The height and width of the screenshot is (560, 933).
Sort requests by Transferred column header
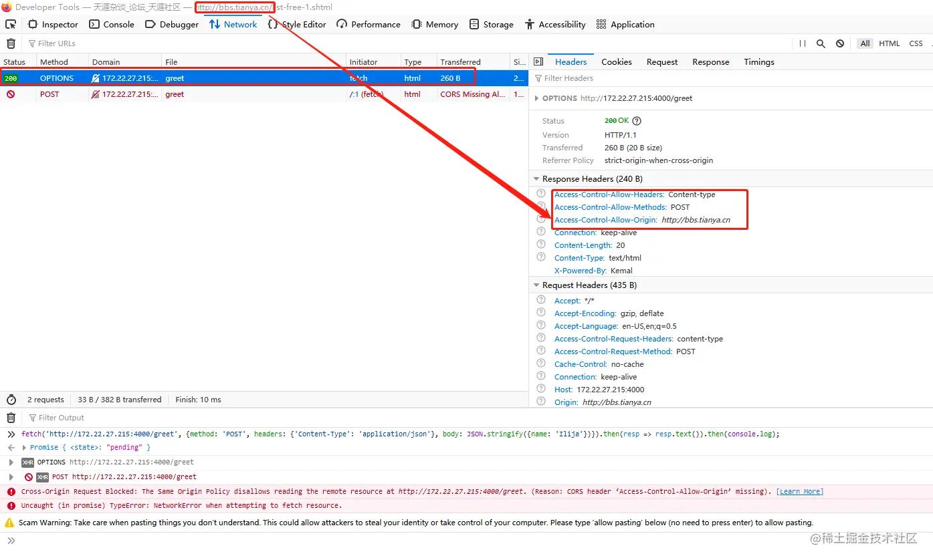click(x=460, y=61)
